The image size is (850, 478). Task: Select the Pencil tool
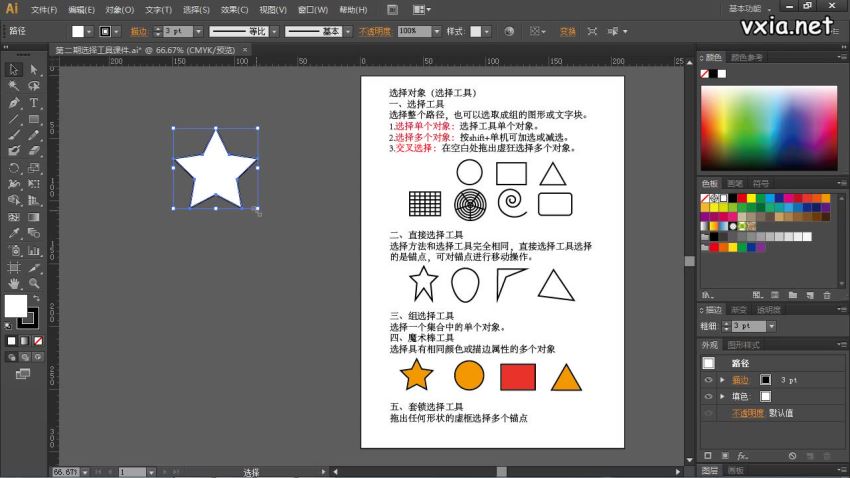34,135
